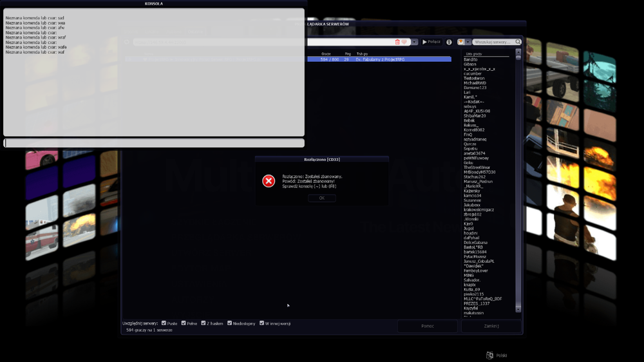
Task: Select player Stachuu262 in the list
Action: [x=475, y=176]
